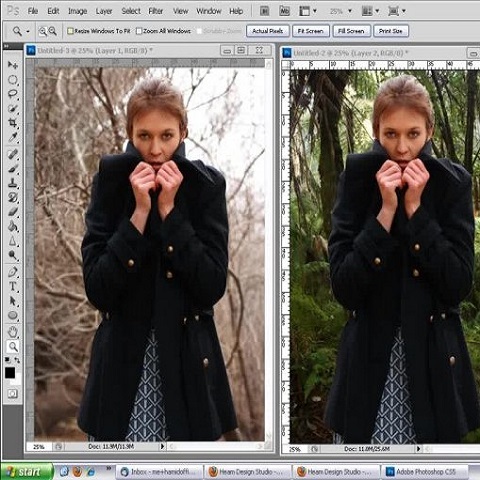Click the black foreground color swatch
The height and width of the screenshot is (480, 480).
coord(10,373)
